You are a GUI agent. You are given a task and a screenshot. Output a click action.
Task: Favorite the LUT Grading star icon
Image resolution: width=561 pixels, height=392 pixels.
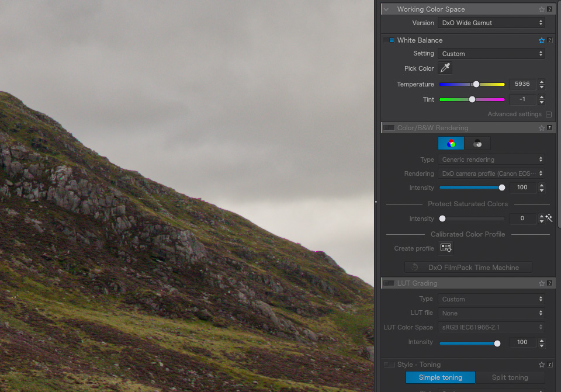541,283
